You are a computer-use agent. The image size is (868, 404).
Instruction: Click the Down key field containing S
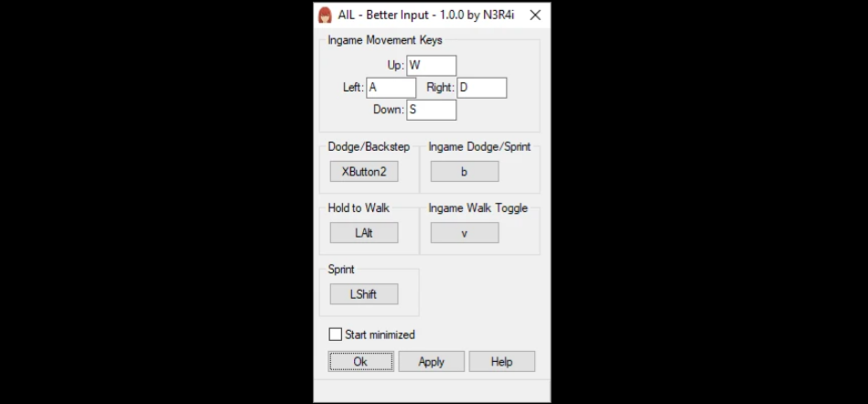tap(431, 110)
